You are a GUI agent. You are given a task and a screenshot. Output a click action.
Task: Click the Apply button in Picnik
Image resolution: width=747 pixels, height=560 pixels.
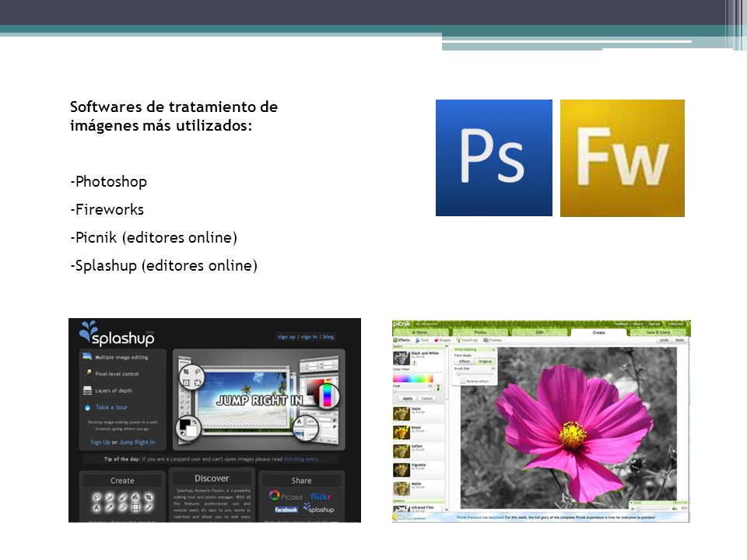pos(407,398)
